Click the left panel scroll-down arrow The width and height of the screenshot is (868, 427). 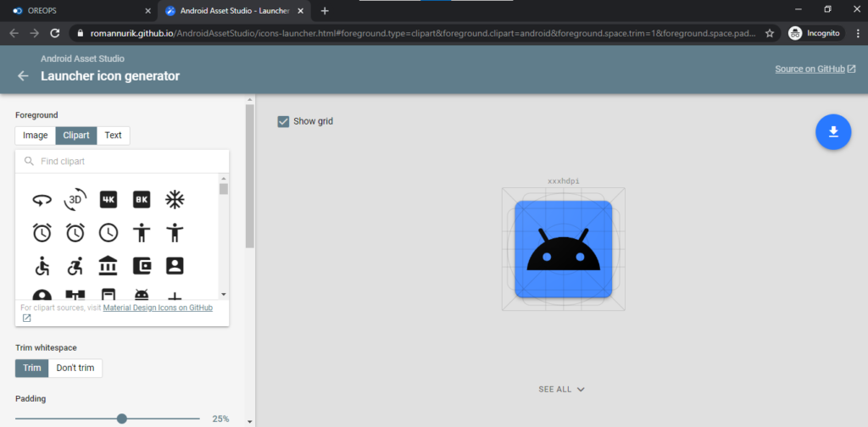(250, 421)
